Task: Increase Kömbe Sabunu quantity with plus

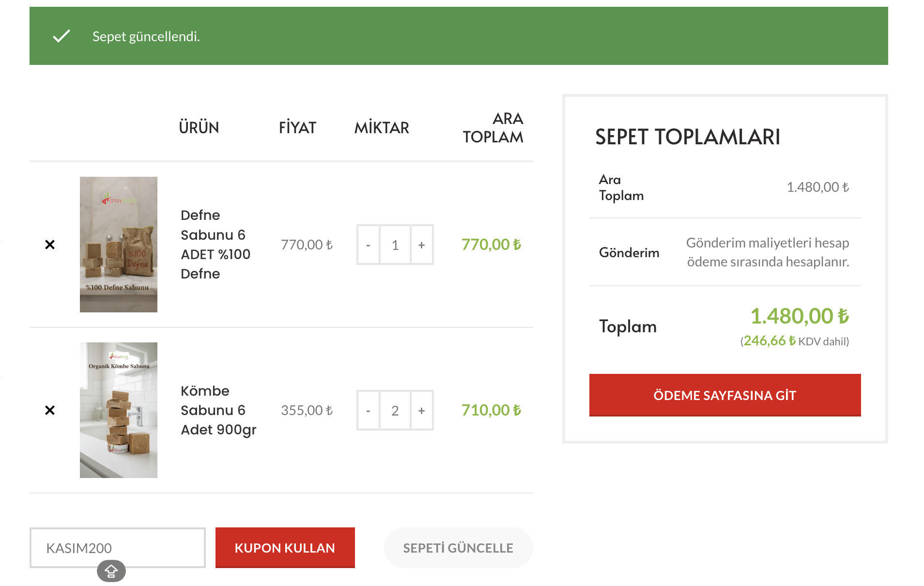Action: [x=421, y=411]
